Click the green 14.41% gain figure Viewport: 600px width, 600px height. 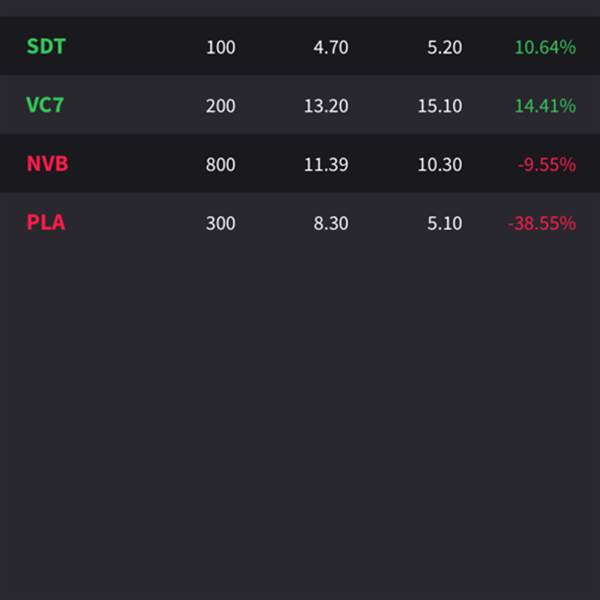(545, 106)
